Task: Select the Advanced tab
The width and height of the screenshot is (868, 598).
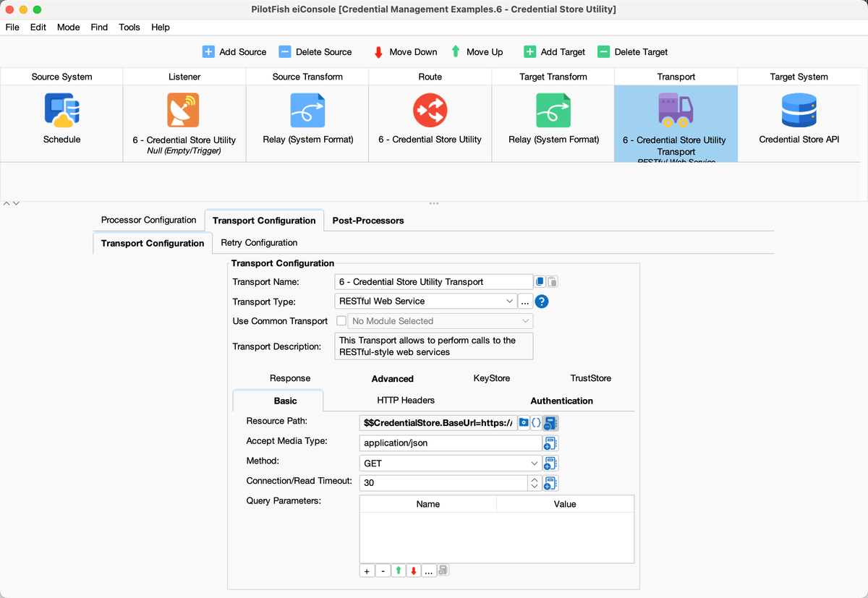Action: click(x=393, y=379)
